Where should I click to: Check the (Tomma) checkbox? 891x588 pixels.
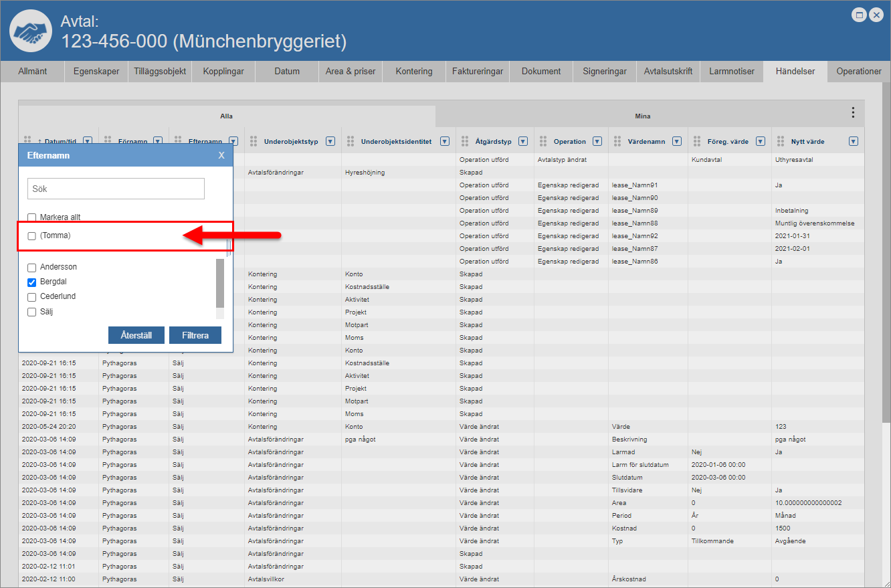[x=31, y=236]
